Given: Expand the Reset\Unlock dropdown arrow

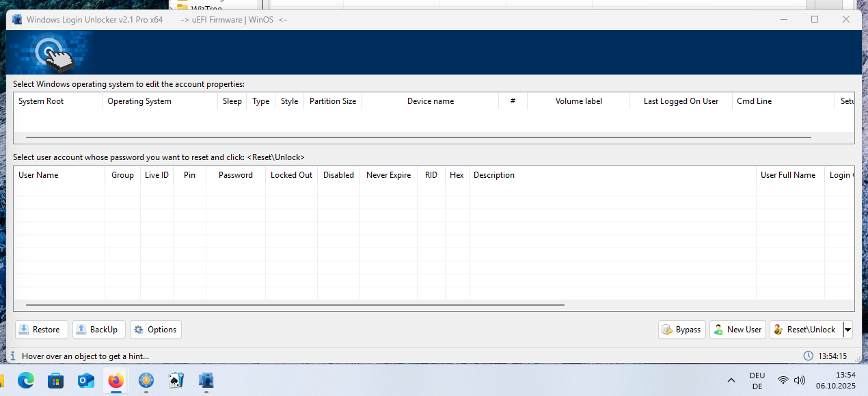Looking at the screenshot, I should tap(847, 330).
